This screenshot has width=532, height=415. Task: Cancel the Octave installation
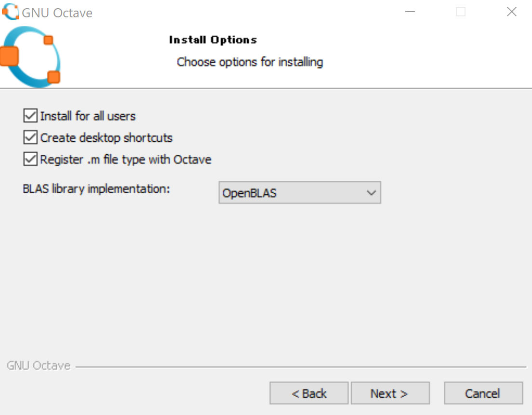click(483, 393)
